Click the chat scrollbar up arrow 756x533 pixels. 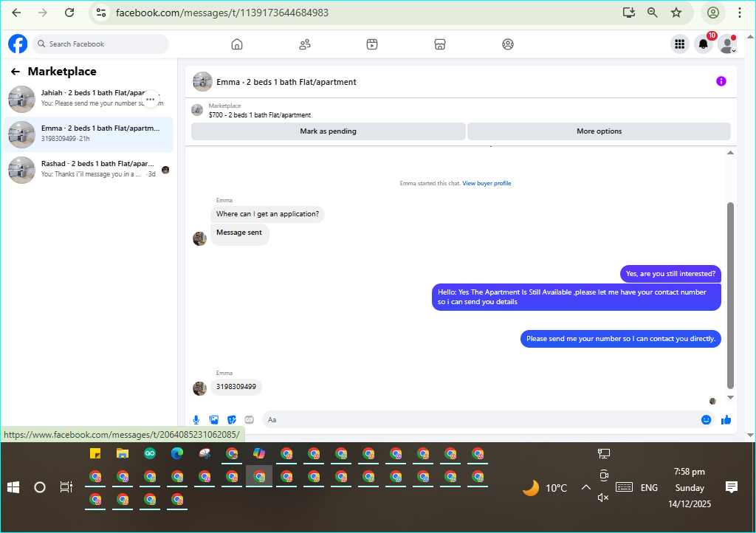pyautogui.click(x=730, y=152)
